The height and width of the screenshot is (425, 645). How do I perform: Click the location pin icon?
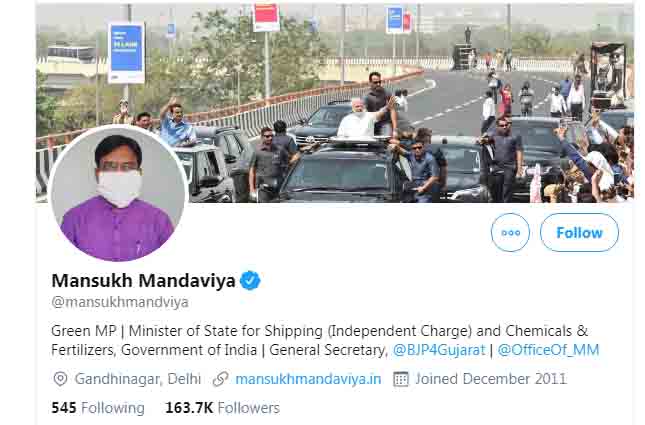(x=60, y=379)
